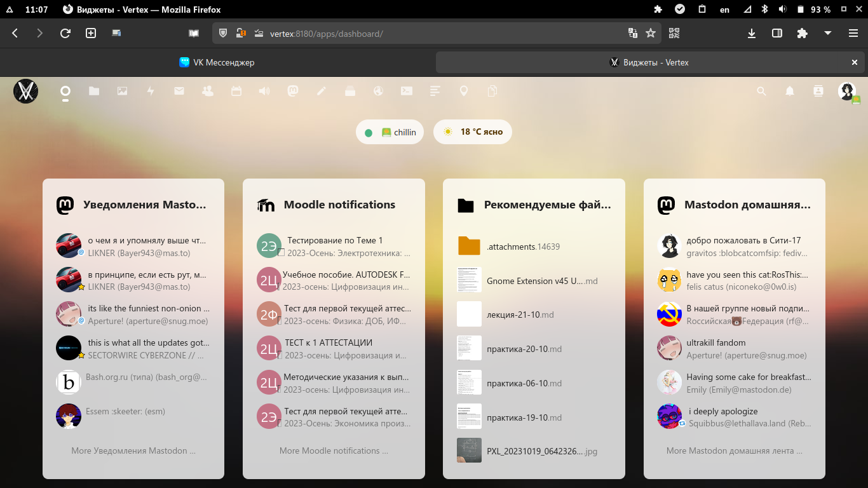Toggle the bookmark star in the address bar

651,33
